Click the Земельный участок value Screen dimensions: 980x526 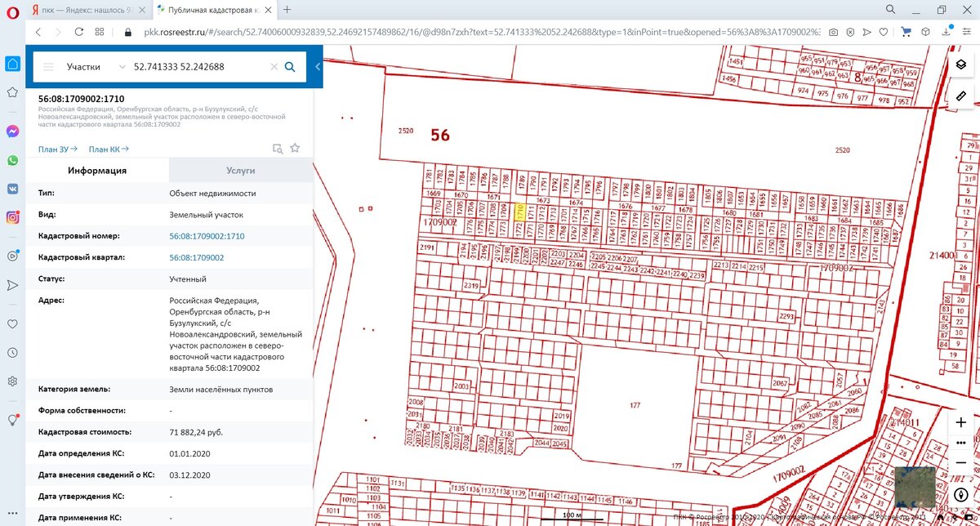[206, 215]
